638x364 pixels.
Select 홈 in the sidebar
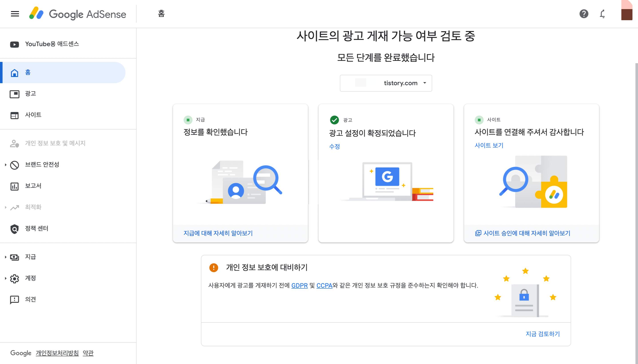63,73
